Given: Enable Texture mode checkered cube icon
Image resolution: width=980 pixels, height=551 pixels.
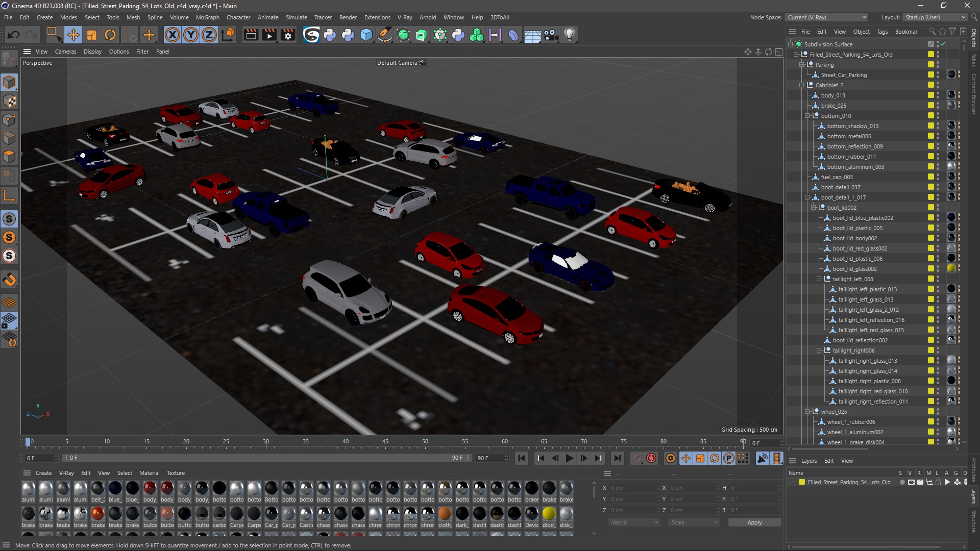Looking at the screenshot, I should (x=9, y=101).
